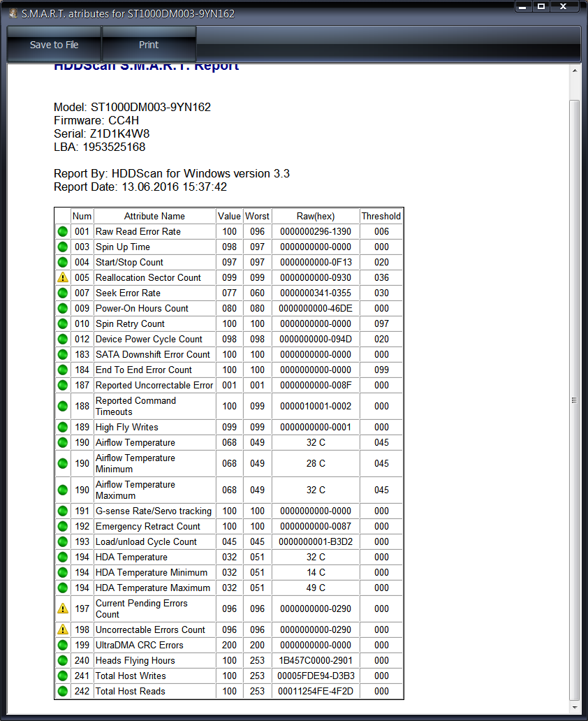
Task: Click green status icon for Heads Flying Hours
Action: [x=63, y=661]
